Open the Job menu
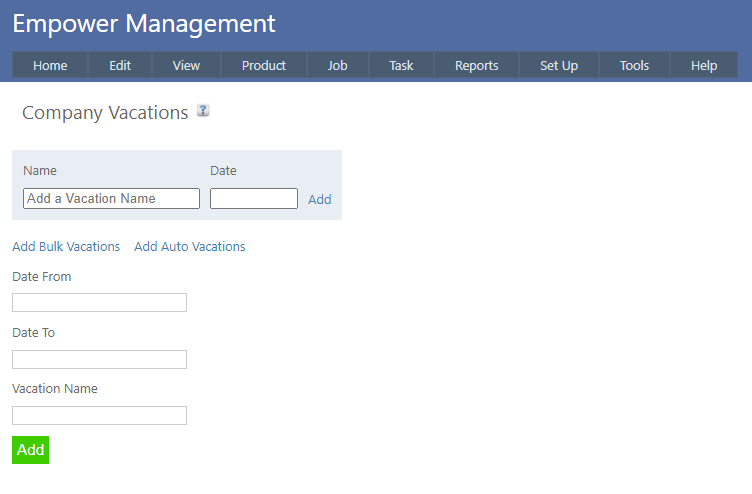This screenshot has width=752, height=494. [x=338, y=65]
